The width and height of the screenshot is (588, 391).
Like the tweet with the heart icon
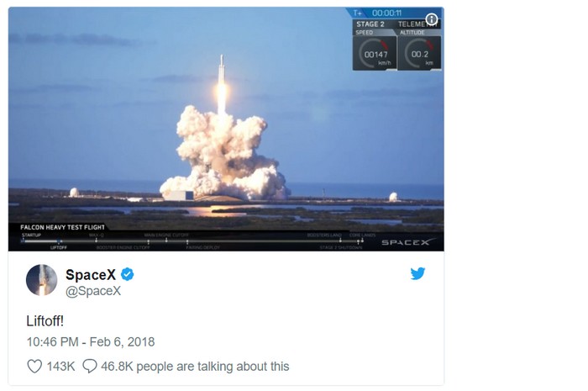click(34, 367)
